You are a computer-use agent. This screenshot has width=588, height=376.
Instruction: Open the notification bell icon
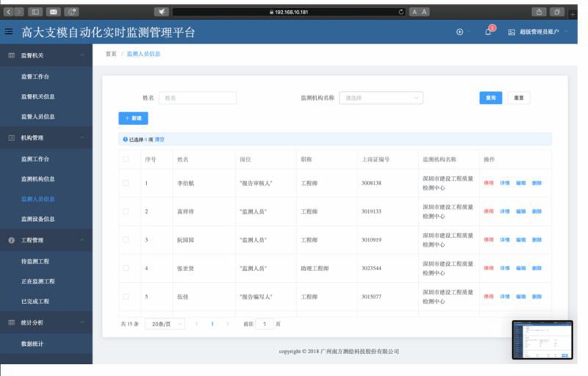[488, 32]
